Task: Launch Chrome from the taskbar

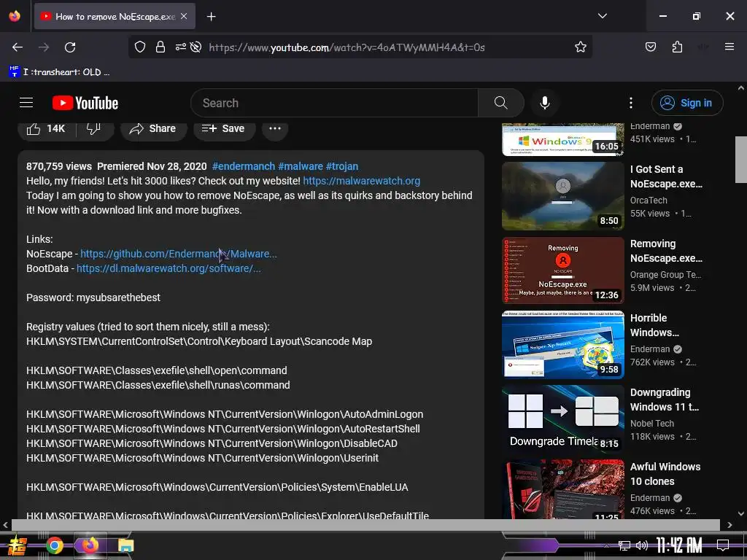Action: pyautogui.click(x=54, y=545)
